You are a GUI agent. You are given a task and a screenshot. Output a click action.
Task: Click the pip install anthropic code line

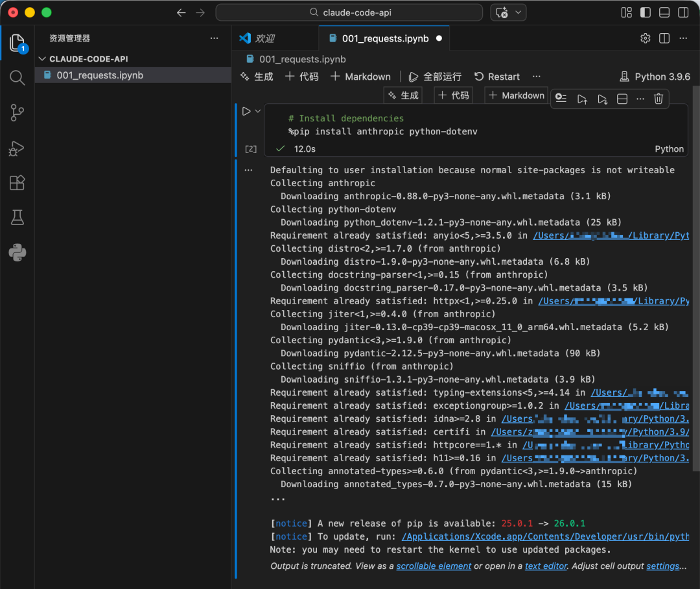tap(382, 132)
